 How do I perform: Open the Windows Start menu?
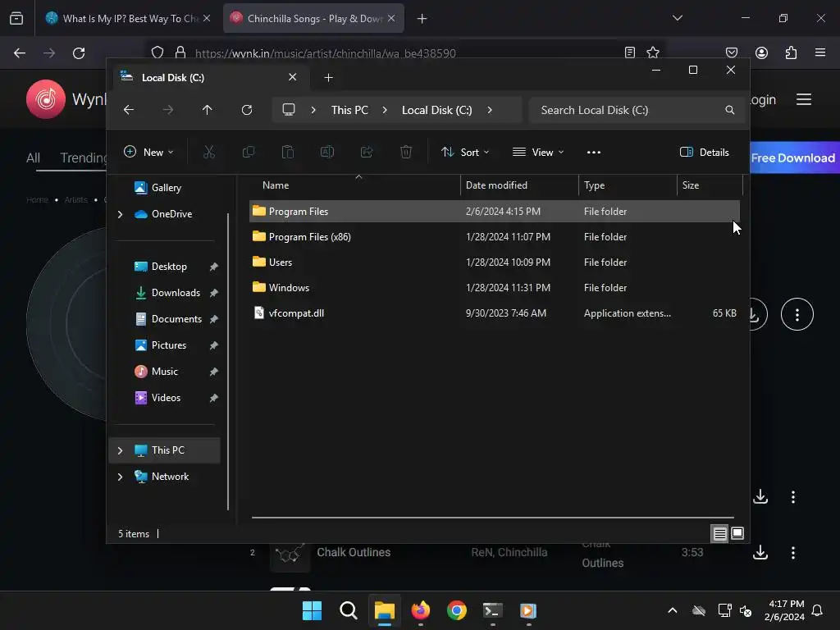312,610
